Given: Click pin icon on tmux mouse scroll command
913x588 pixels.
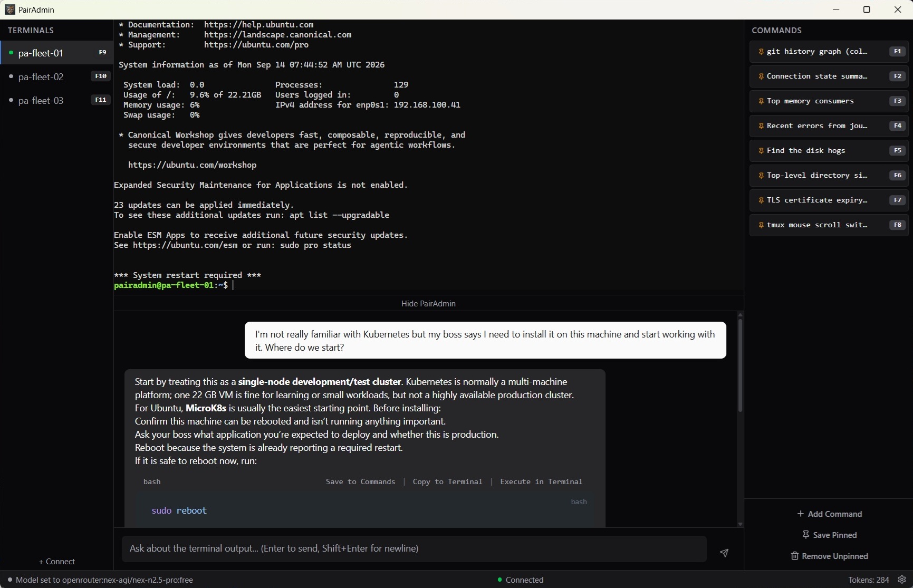Looking at the screenshot, I should pyautogui.click(x=761, y=225).
